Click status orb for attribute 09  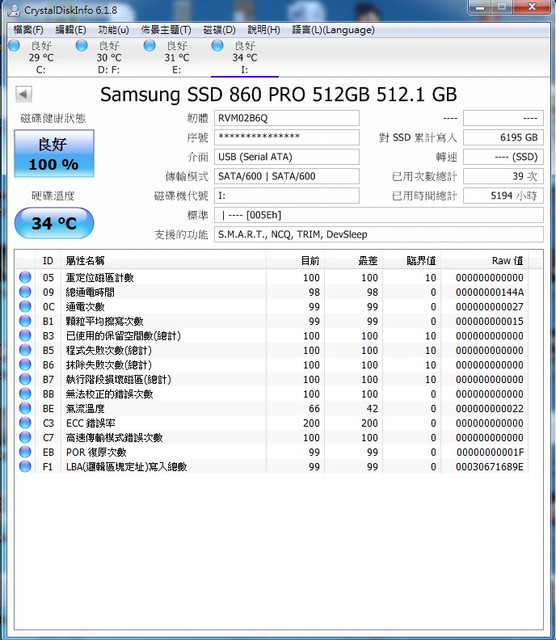[25, 292]
